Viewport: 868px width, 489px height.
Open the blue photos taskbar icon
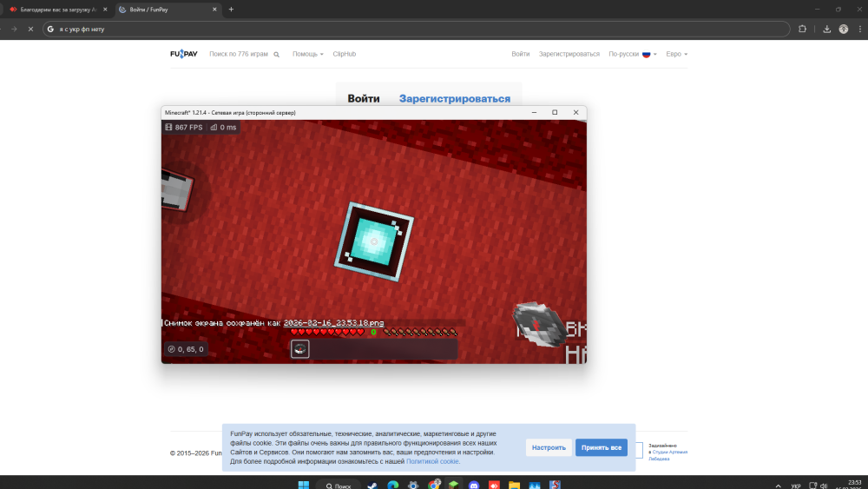[534, 486]
